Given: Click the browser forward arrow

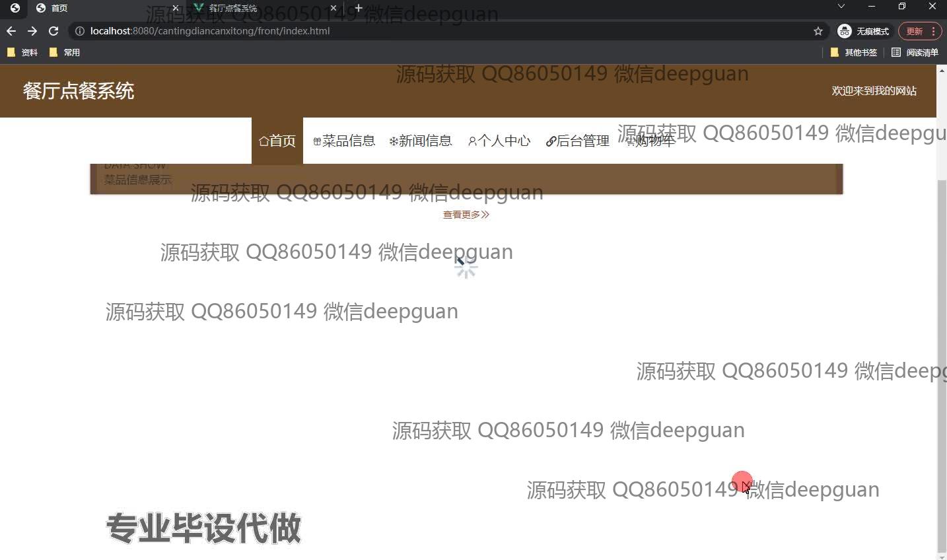Looking at the screenshot, I should [x=32, y=31].
